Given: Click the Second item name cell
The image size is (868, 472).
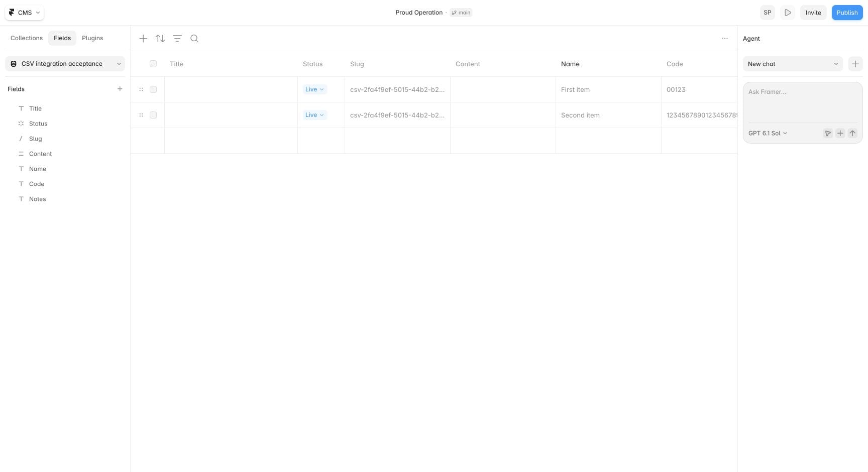Looking at the screenshot, I should [x=608, y=115].
